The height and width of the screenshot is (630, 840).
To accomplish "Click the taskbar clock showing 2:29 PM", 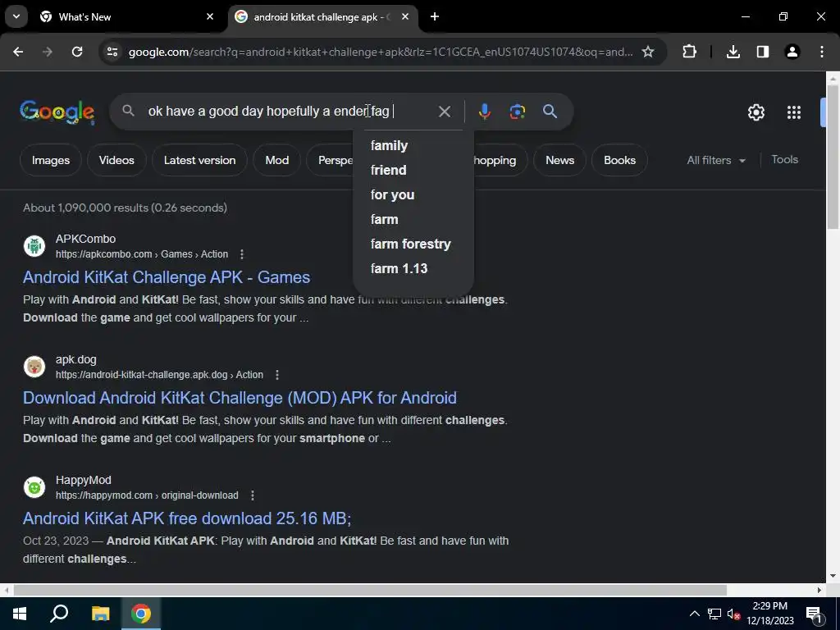I will [x=769, y=614].
